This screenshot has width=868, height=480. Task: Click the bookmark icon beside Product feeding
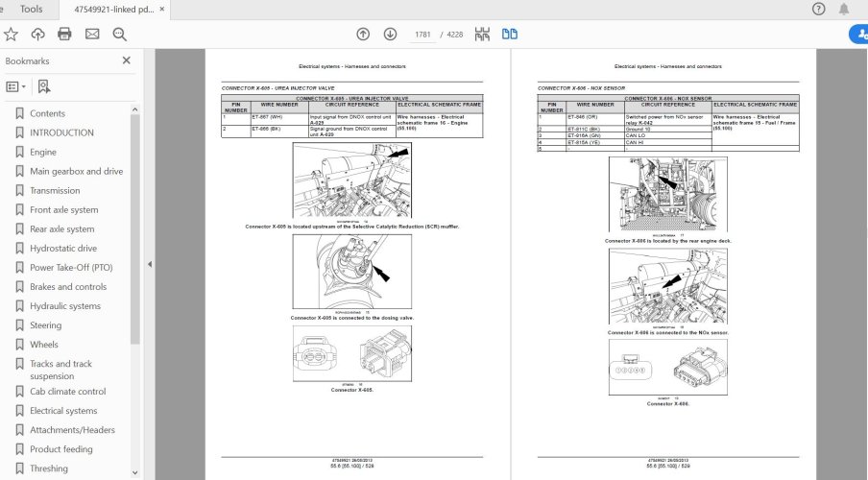click(x=19, y=449)
